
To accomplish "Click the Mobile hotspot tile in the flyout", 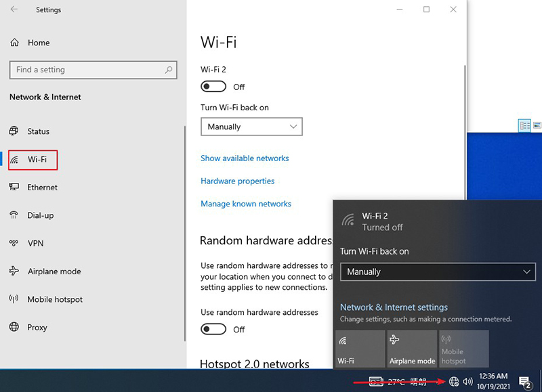I will pos(464,349).
